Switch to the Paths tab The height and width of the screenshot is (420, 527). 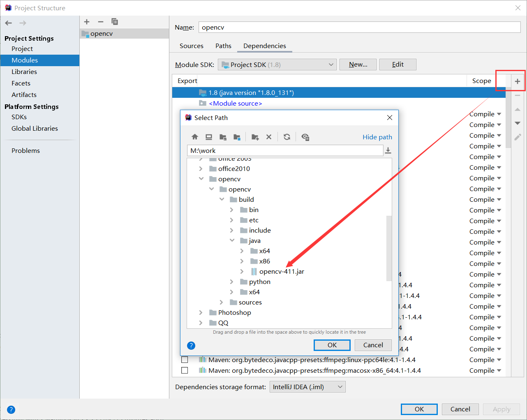point(223,46)
